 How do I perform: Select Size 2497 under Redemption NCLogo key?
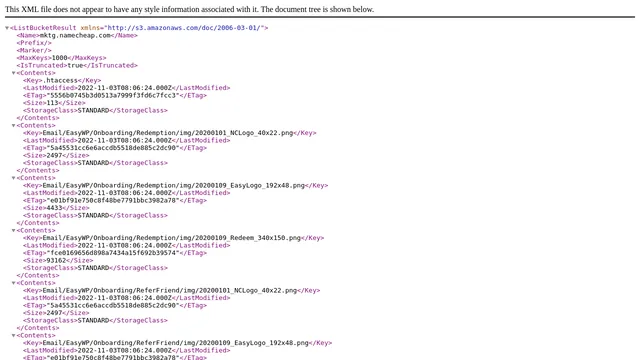point(54,156)
